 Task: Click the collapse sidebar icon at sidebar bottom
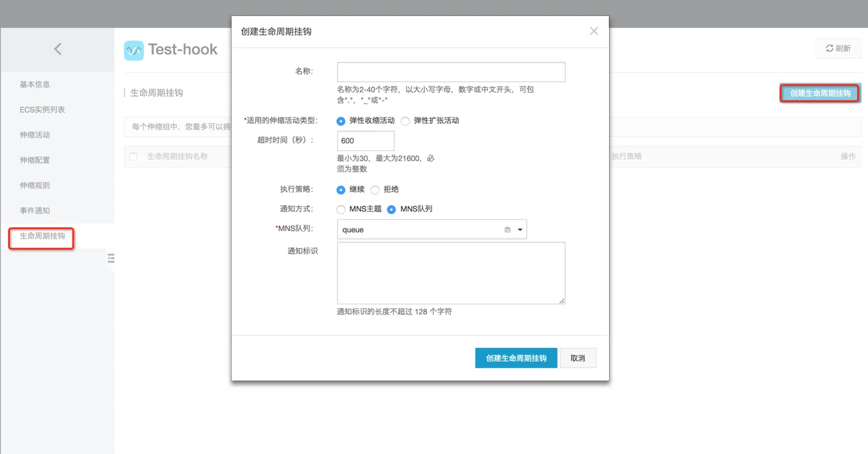coord(110,258)
